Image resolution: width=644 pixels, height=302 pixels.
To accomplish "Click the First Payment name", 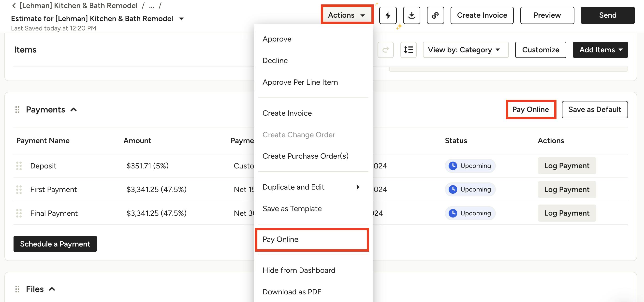I will point(54,189).
